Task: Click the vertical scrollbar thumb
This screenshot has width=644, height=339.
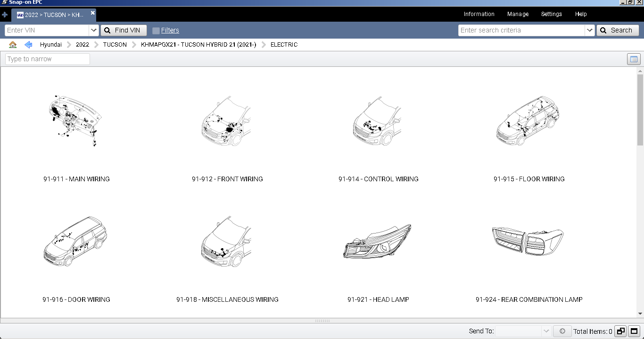Action: [640, 110]
